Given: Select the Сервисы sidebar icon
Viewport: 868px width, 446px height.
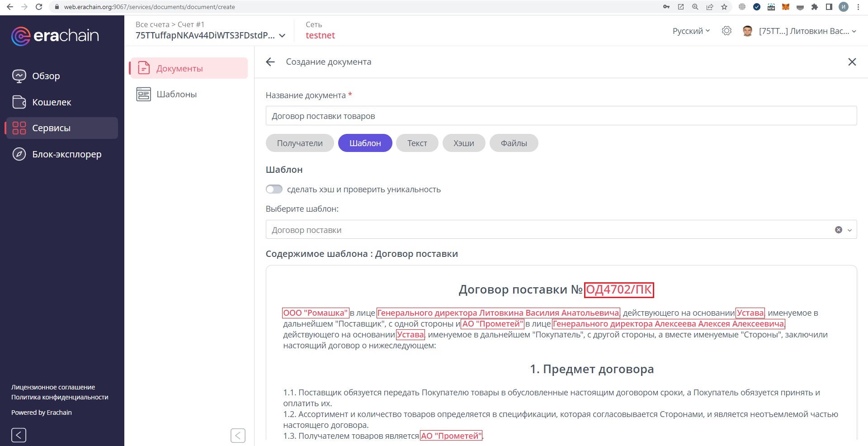Looking at the screenshot, I should click(x=19, y=128).
